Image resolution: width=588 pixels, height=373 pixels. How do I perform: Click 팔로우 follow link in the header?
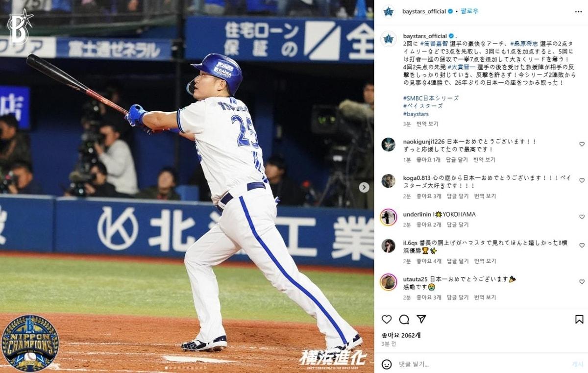(x=469, y=11)
